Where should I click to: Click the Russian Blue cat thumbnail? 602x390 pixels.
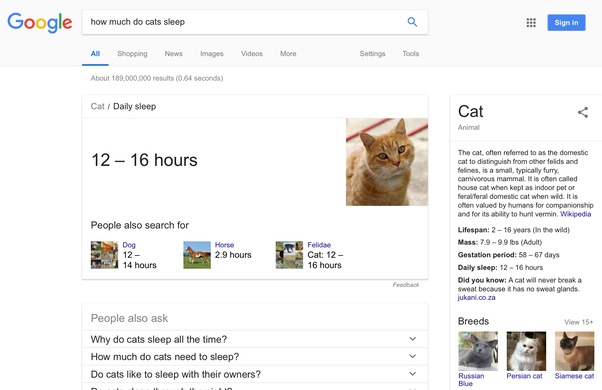pos(478,351)
